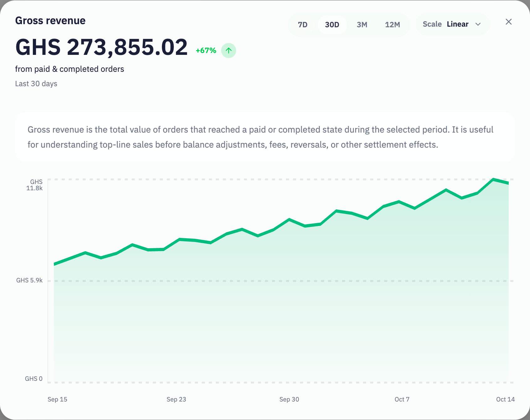
Task: Click the Sep 30 date label
Action: click(289, 399)
